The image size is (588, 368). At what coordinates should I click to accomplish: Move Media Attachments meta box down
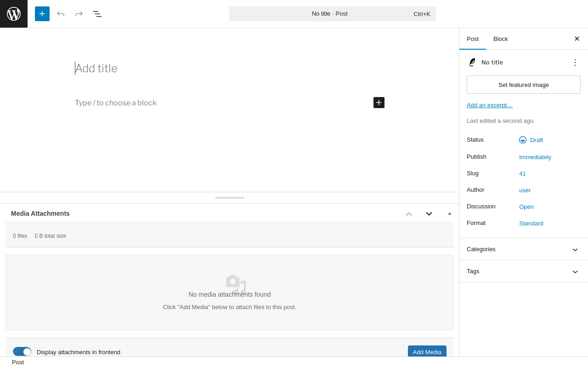pyautogui.click(x=429, y=213)
